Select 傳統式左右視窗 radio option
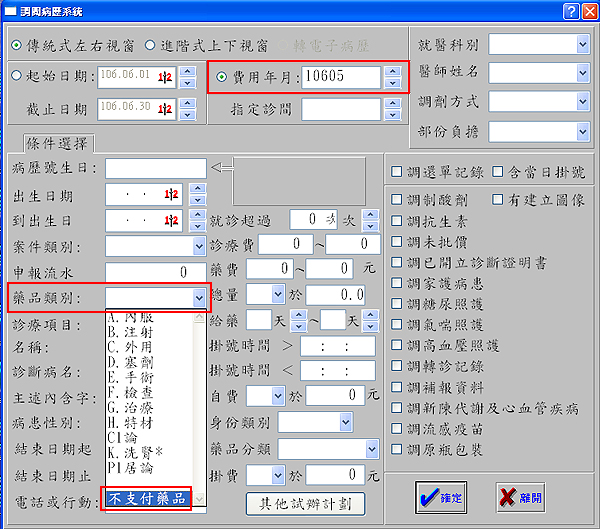This screenshot has height=529, width=600. 16,46
